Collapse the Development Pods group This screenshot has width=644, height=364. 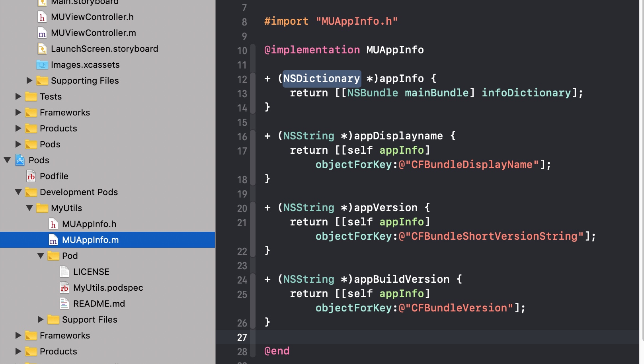(18, 192)
